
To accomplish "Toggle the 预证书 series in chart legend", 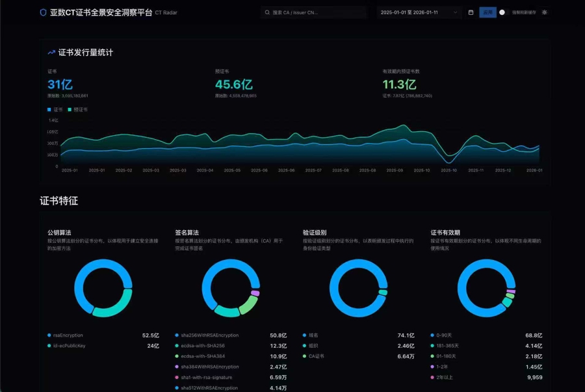I will pos(80,110).
